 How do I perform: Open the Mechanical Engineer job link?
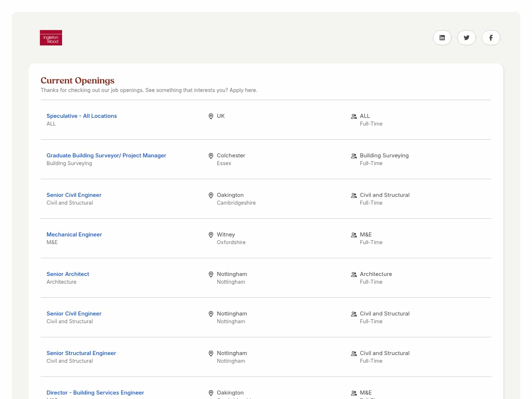[74, 235]
